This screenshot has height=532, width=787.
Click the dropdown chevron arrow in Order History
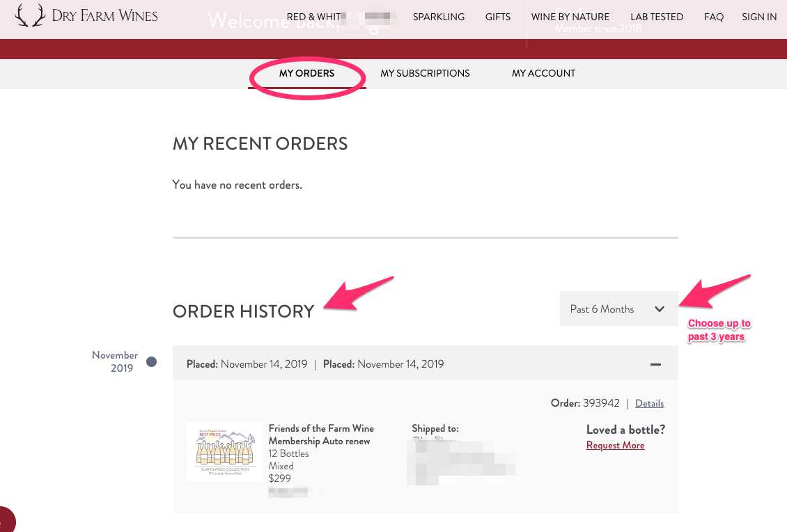660,309
